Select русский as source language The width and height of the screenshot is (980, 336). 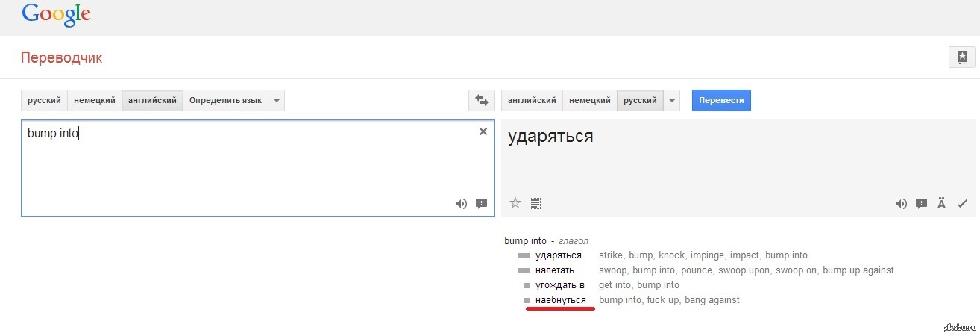pos(44,100)
